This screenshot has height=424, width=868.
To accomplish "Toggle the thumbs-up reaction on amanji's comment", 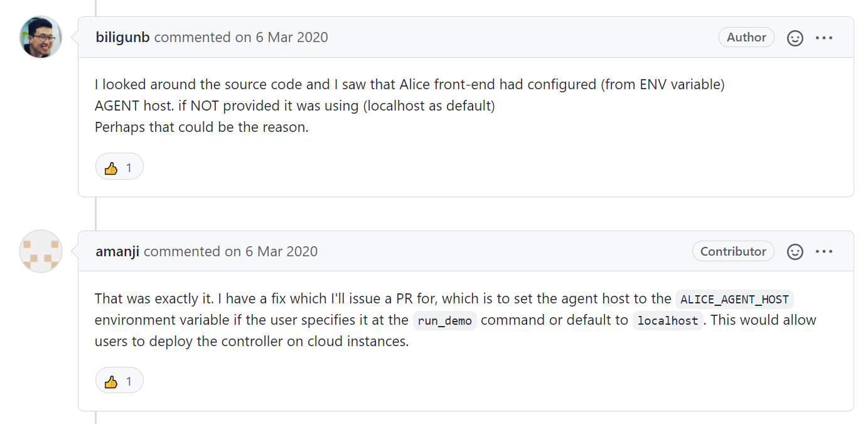I will pos(119,380).
